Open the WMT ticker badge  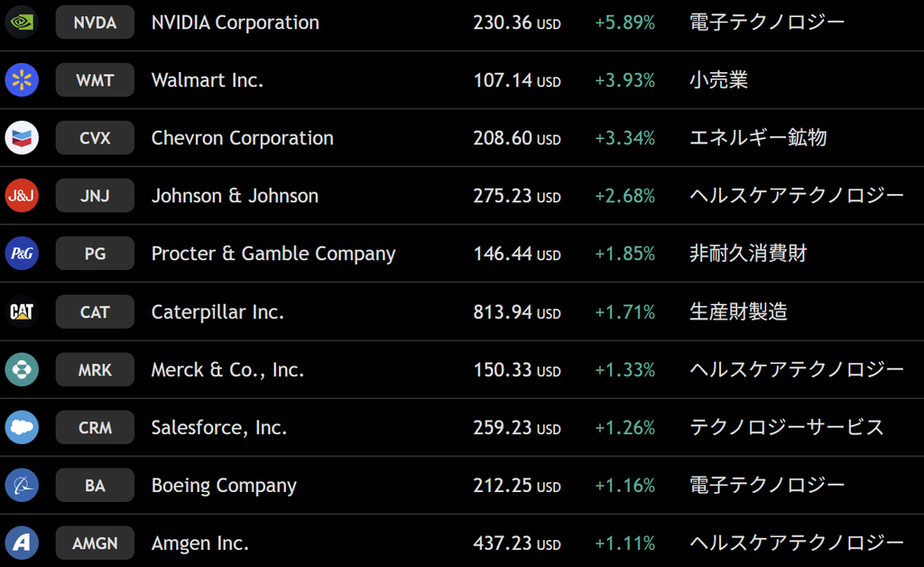[95, 80]
